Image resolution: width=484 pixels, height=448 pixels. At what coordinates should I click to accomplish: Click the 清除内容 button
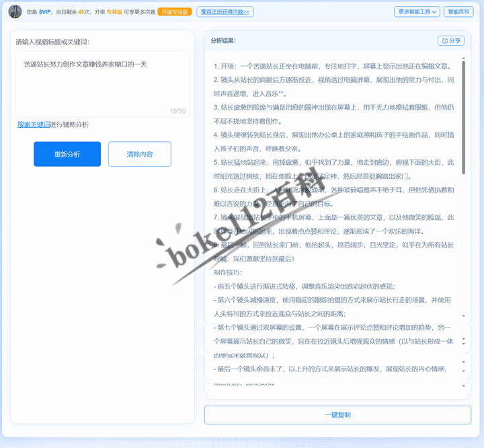pyautogui.click(x=140, y=154)
